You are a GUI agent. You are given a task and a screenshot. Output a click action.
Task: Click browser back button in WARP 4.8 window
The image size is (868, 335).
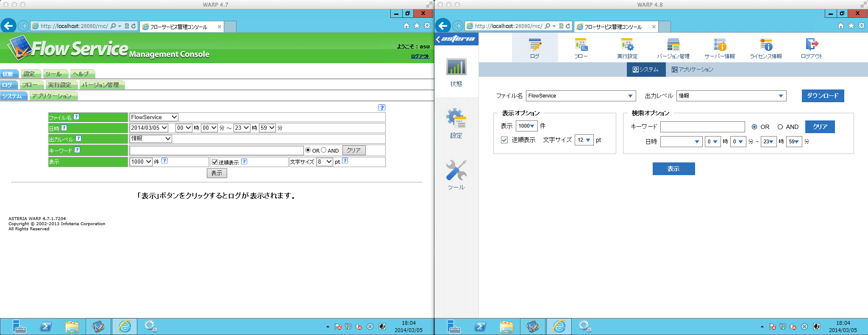(443, 26)
